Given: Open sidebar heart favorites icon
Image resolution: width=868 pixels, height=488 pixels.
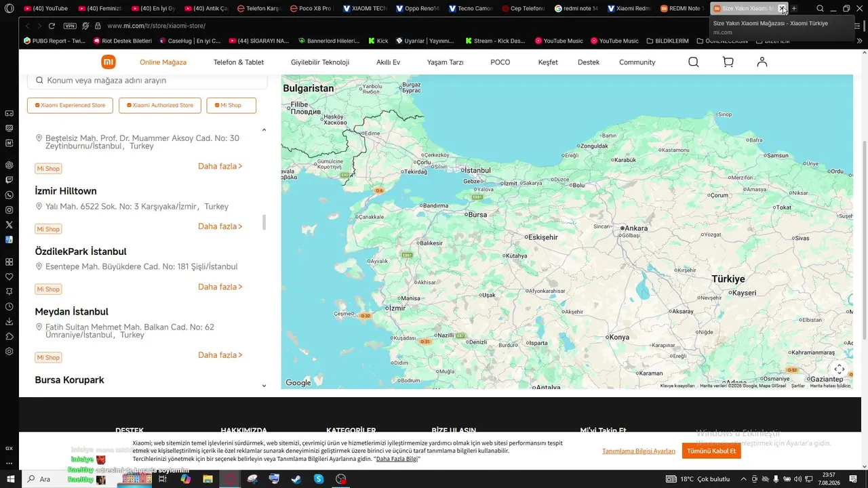Looking at the screenshot, I should coord(9,277).
